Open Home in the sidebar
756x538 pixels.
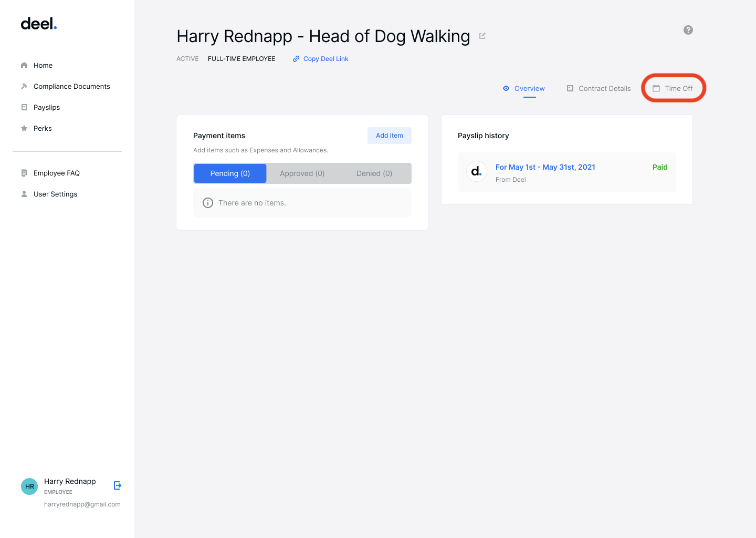43,66
